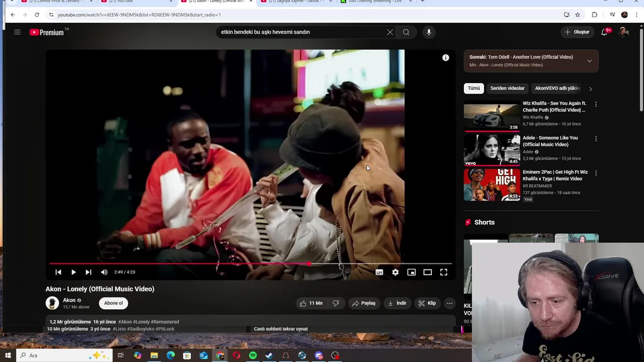The image size is (644, 362).
Task: Open Opera browser from taskbar
Action: (236, 355)
